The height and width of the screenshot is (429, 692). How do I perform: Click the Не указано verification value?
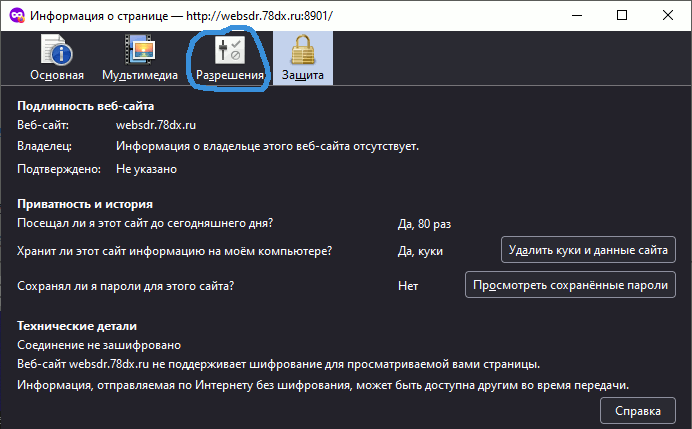click(146, 169)
